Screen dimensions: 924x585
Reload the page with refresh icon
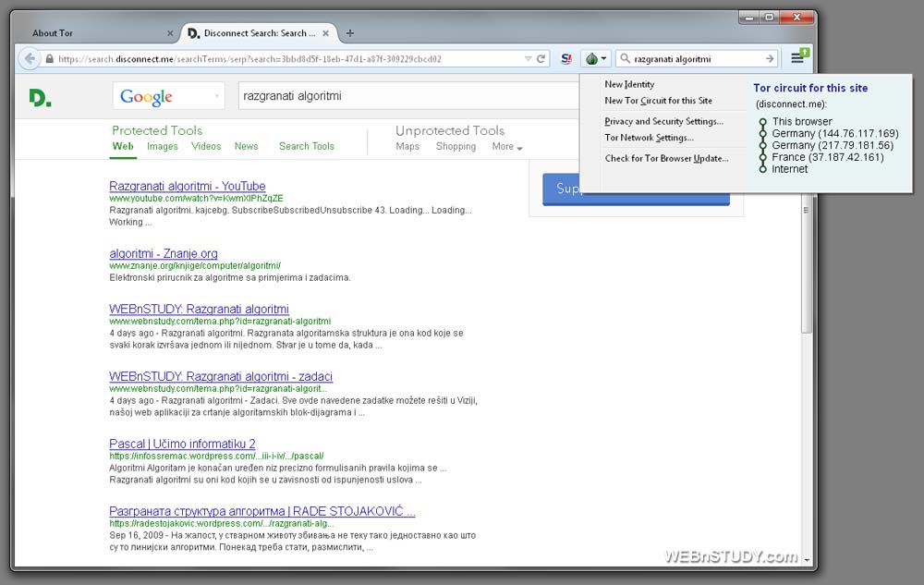tap(541, 59)
